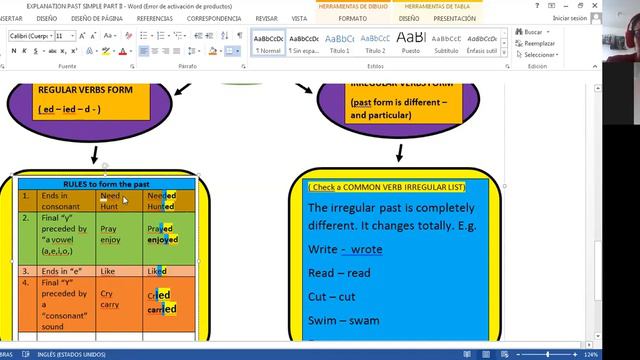This screenshot has width=640, height=360.
Task: Apply red font color
Action: 123,51
